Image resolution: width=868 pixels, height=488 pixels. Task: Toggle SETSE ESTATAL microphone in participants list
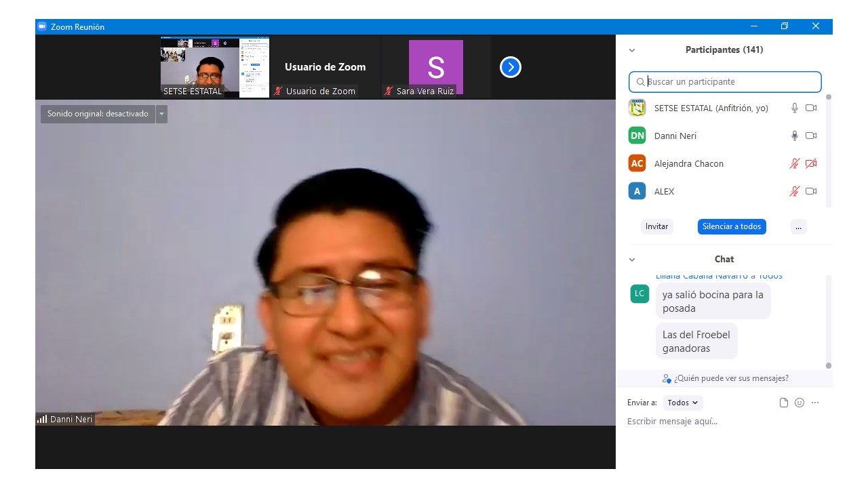(x=795, y=108)
